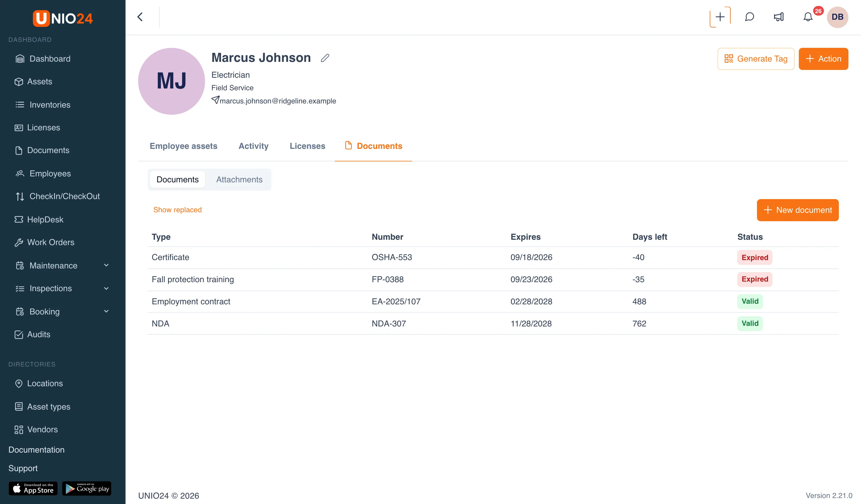Click the Employment contract row type
The image size is (861, 504).
point(191,301)
